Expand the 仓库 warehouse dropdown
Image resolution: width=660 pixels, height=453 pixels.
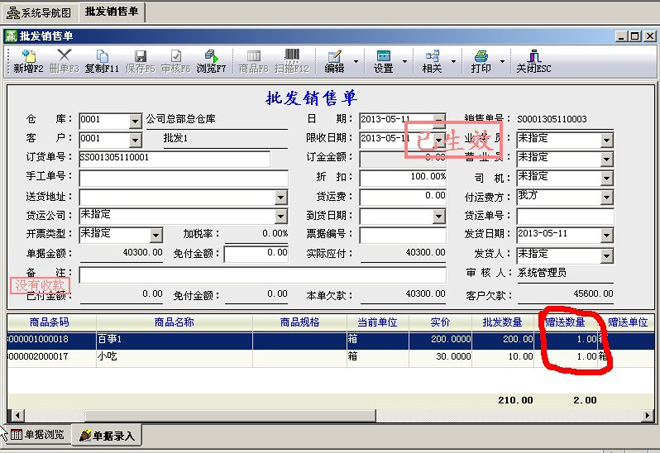point(136,120)
